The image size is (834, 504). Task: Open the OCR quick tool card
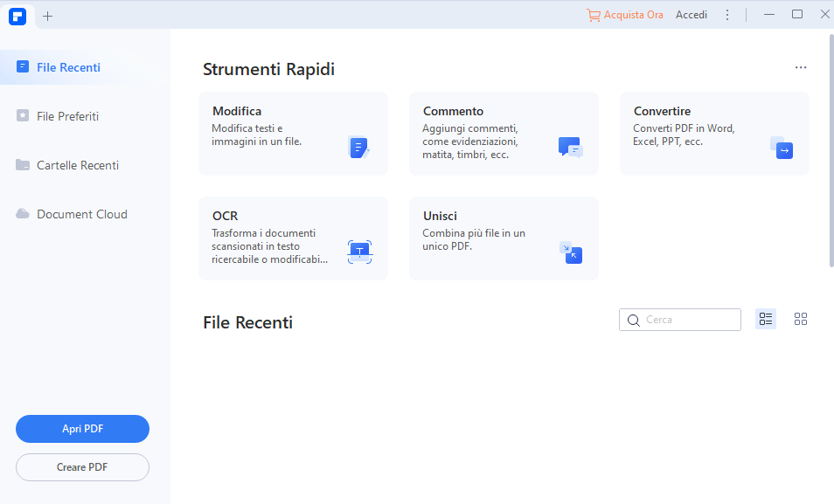[x=293, y=238]
